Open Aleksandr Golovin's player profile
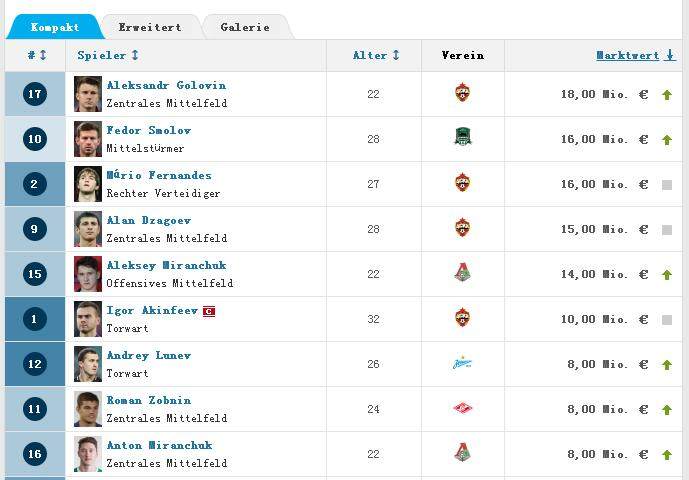 166,86
